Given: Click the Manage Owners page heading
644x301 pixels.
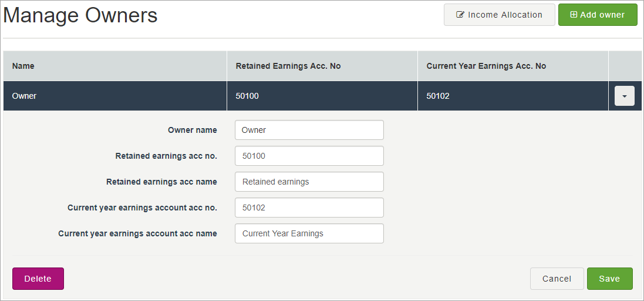Looking at the screenshot, I should tap(80, 15).
